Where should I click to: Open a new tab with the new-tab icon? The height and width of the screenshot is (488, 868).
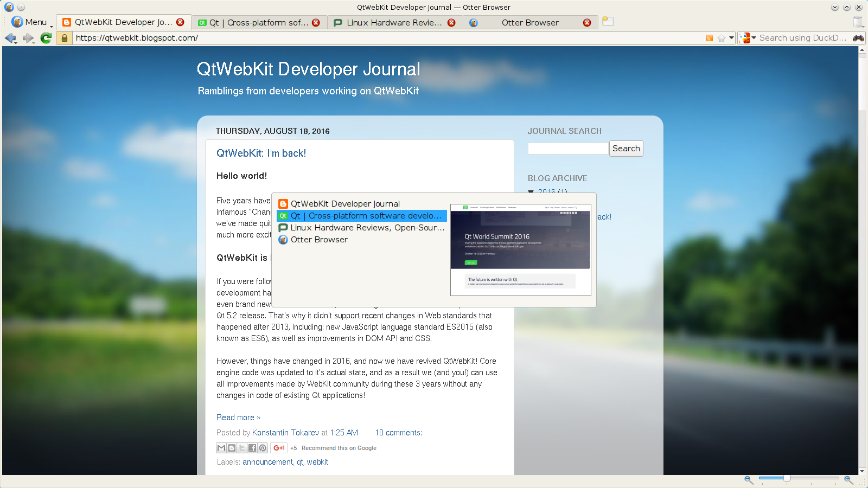point(608,22)
